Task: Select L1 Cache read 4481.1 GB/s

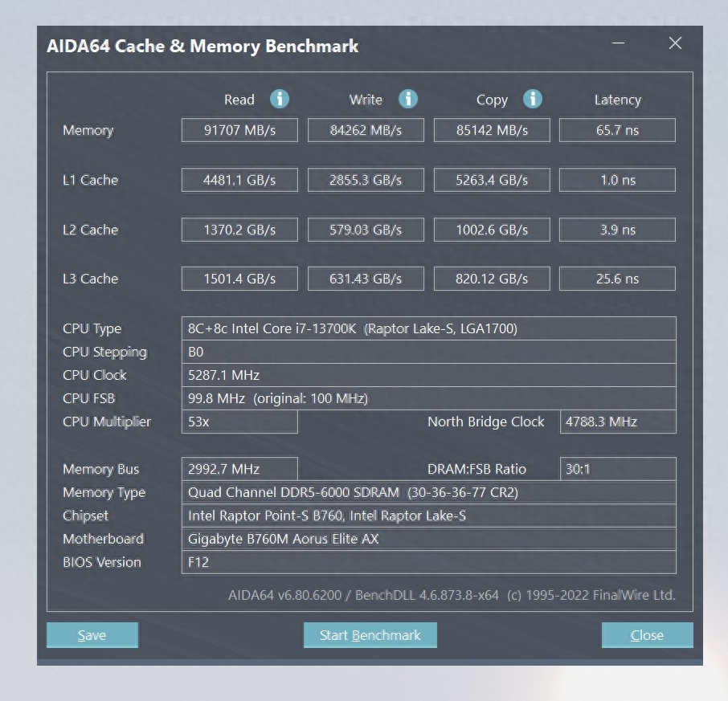Action: tap(239, 180)
